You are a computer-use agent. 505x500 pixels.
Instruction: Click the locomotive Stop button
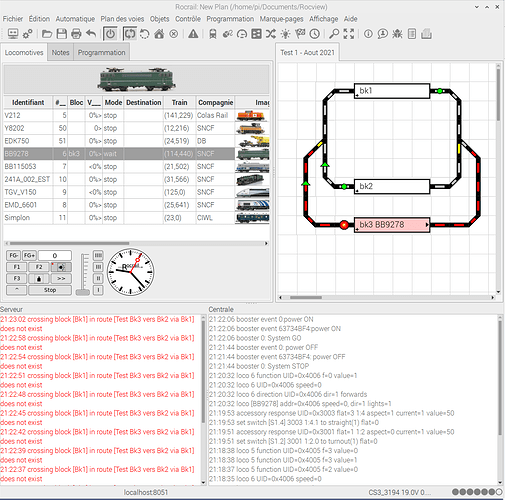[x=50, y=290]
